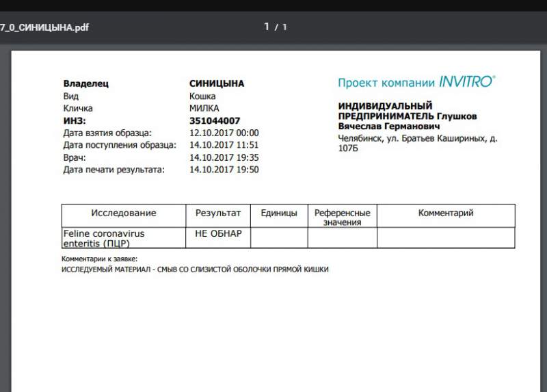Image resolution: width=547 pixels, height=392 pixels.
Task: Click the time 14.10.2017 19:35
Action: coord(224,157)
